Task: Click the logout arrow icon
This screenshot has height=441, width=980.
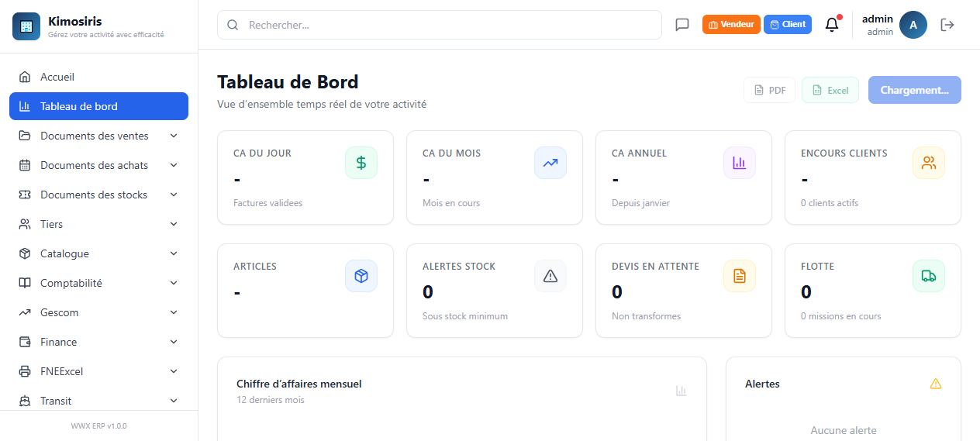Action: coord(947,25)
